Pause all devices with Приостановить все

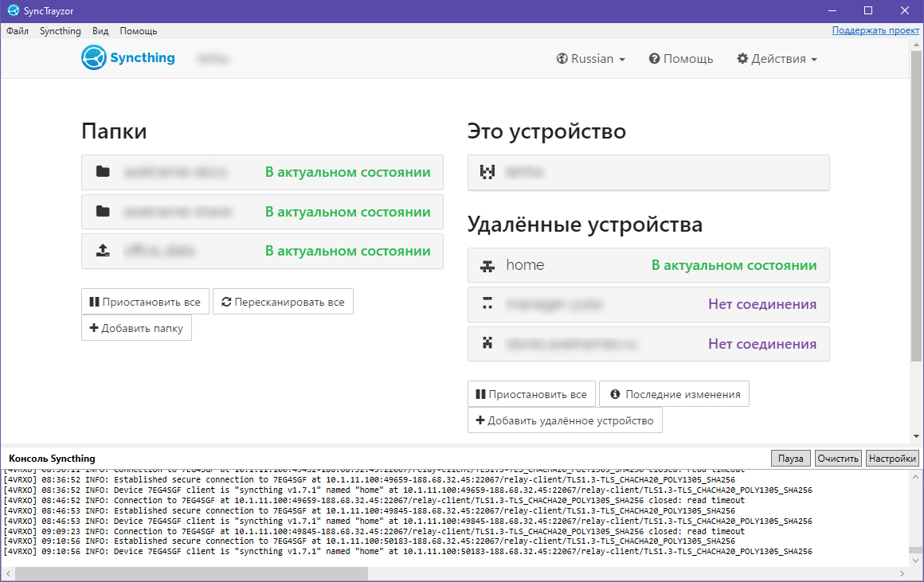531,394
